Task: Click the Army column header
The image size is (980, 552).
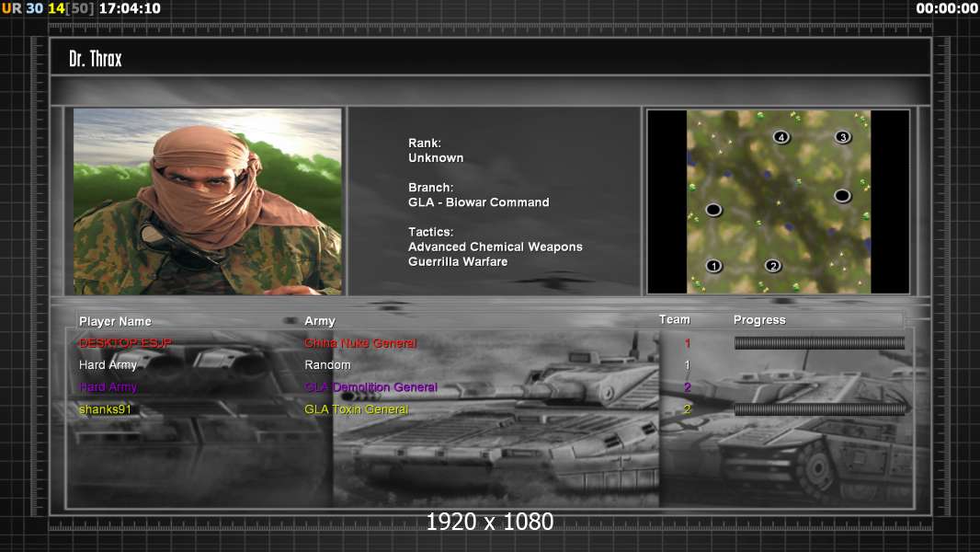Action: 320,321
